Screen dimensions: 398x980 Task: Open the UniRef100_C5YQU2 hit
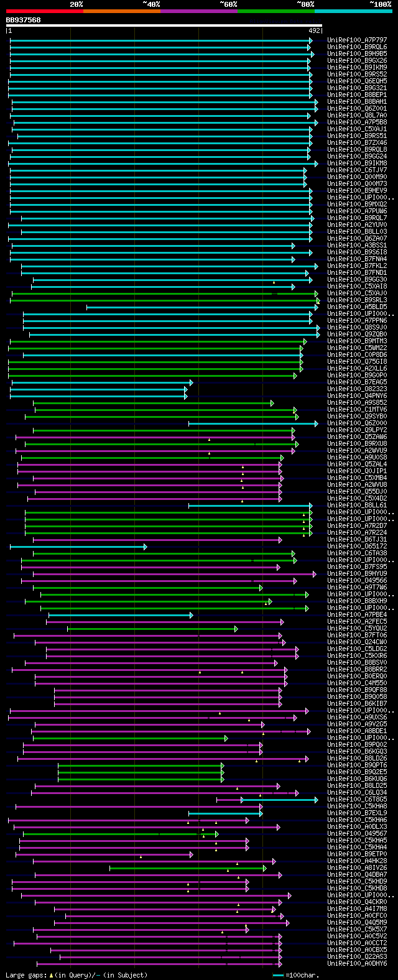tap(357, 628)
